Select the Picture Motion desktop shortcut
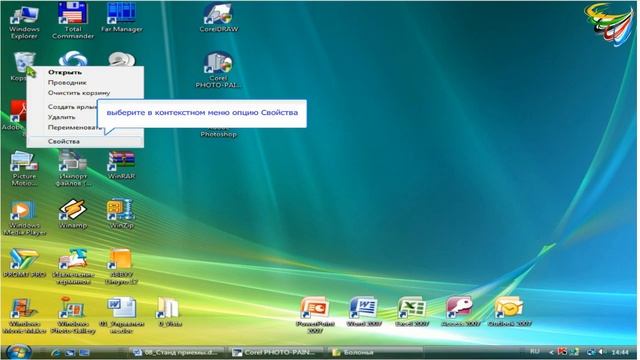 click(x=24, y=168)
